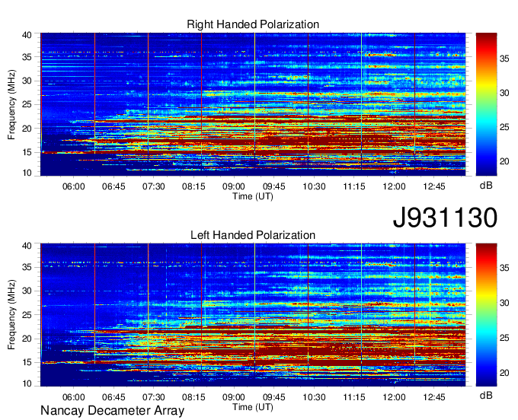Click the "Left Handed Polarization" plot title
The width and height of the screenshot is (518, 420).
point(253,235)
